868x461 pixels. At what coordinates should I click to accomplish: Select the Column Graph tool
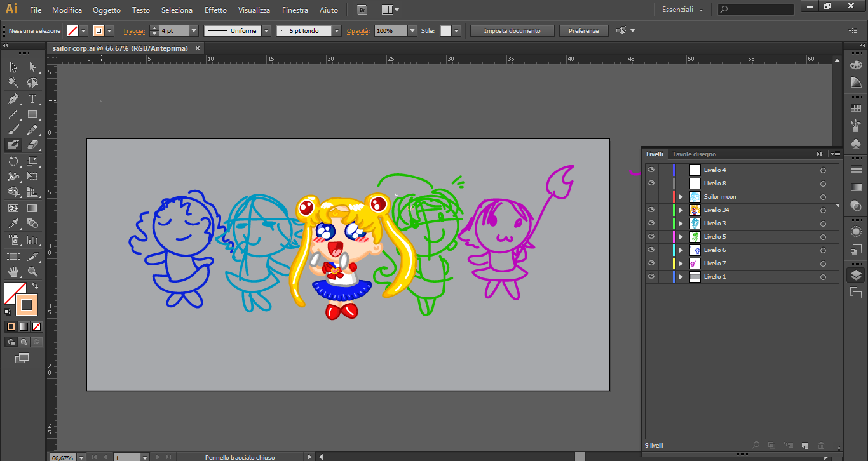[32, 240]
